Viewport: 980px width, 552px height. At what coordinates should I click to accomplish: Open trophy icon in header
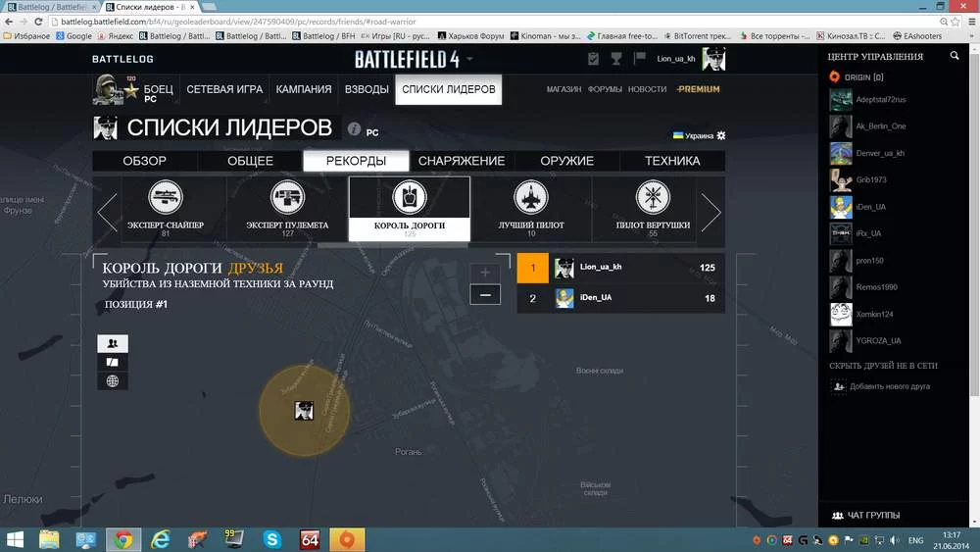click(616, 59)
